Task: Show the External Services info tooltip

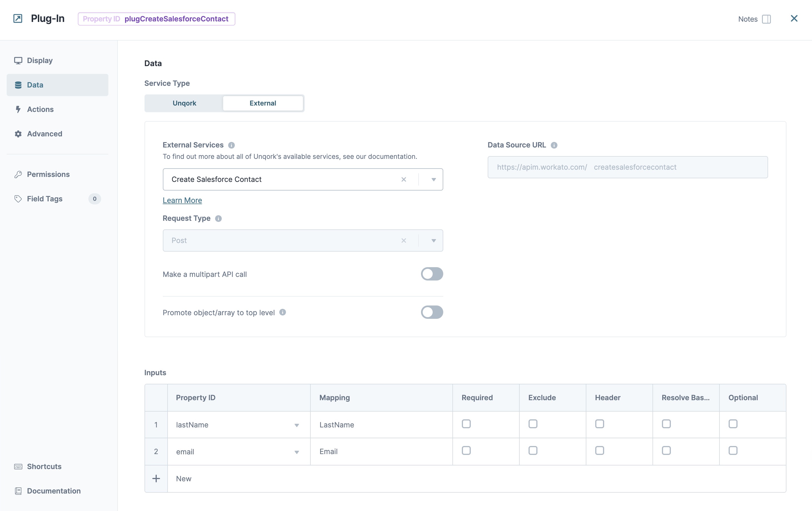Action: 231,145
